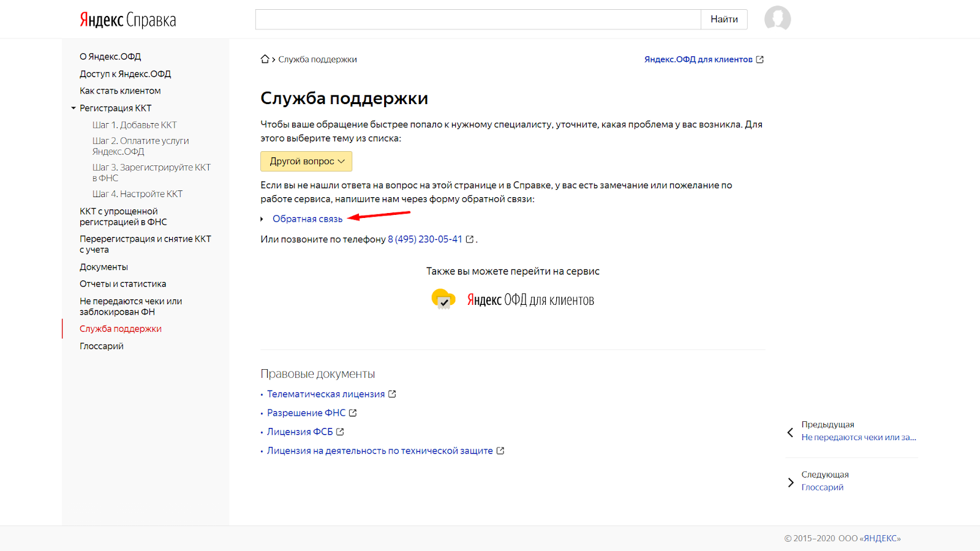The image size is (980, 551).
Task: Open Лицензия на деятельность по технической защите
Action: [380, 451]
